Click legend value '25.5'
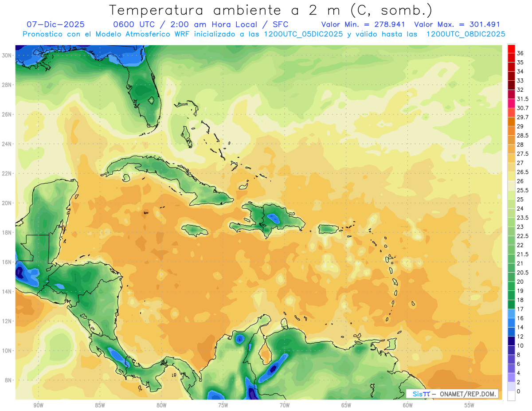 click(x=523, y=190)
